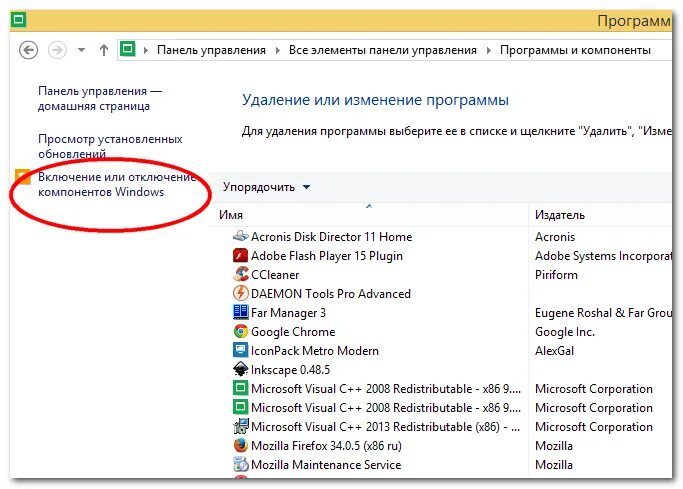Click publisher Eugene Roshal & Far Group cell

click(603, 313)
